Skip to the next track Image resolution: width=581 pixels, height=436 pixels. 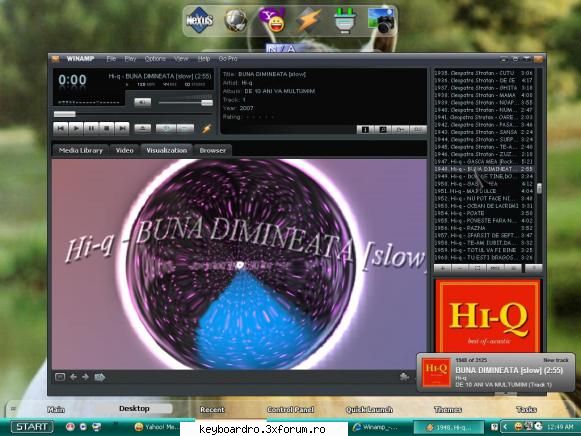(x=122, y=128)
